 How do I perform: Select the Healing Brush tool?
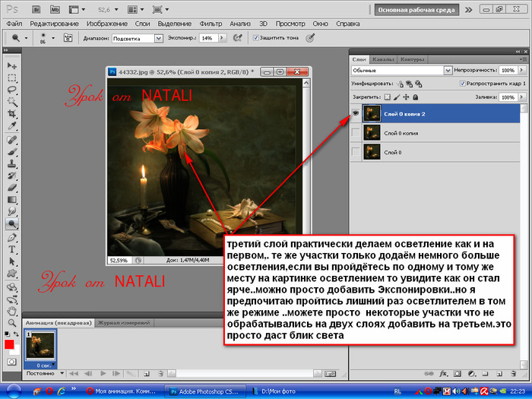(12, 139)
